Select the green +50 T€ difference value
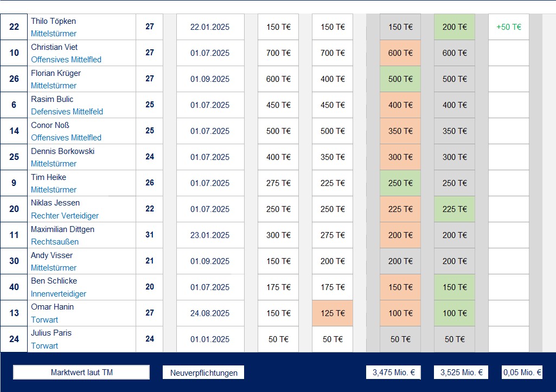Image resolution: width=556 pixels, height=392 pixels. 508,27
